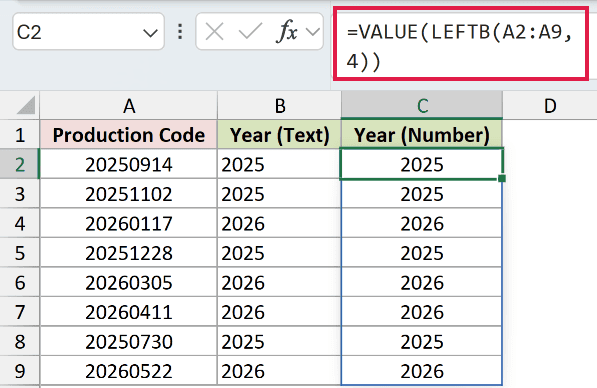Select row 2 header
Viewport: 597px width, 388px height.
[19, 164]
